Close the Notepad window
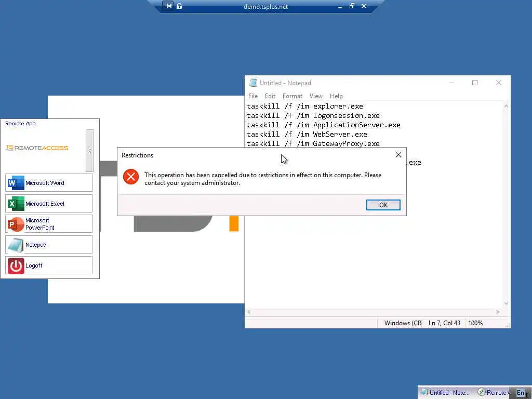 pos(498,83)
